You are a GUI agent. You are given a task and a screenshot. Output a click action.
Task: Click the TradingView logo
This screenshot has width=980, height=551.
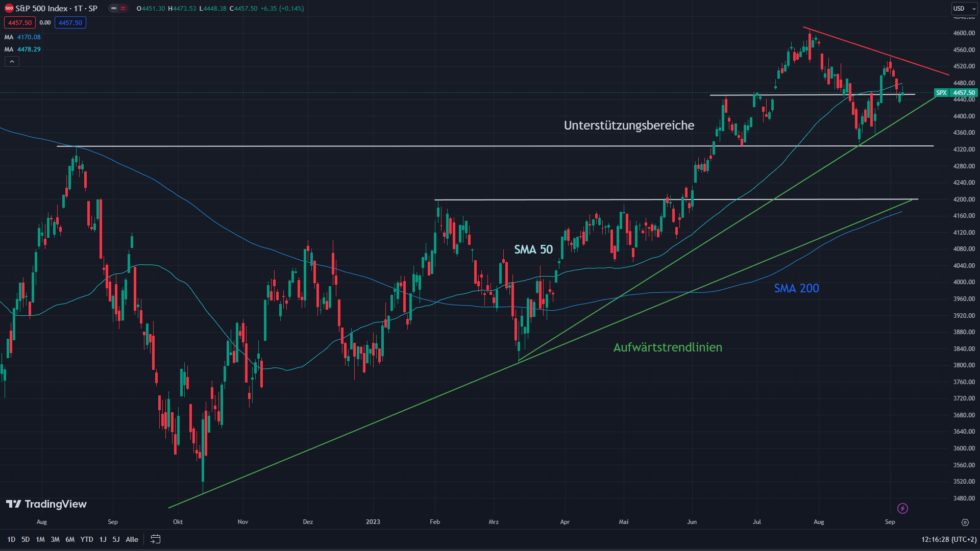click(46, 504)
